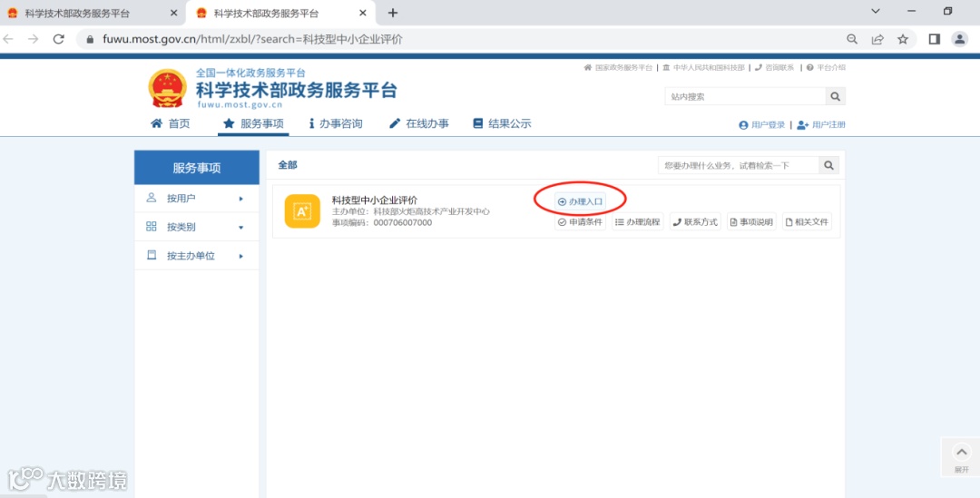980x498 pixels.
Task: Reload the page with refresh icon
Action: [x=59, y=39]
